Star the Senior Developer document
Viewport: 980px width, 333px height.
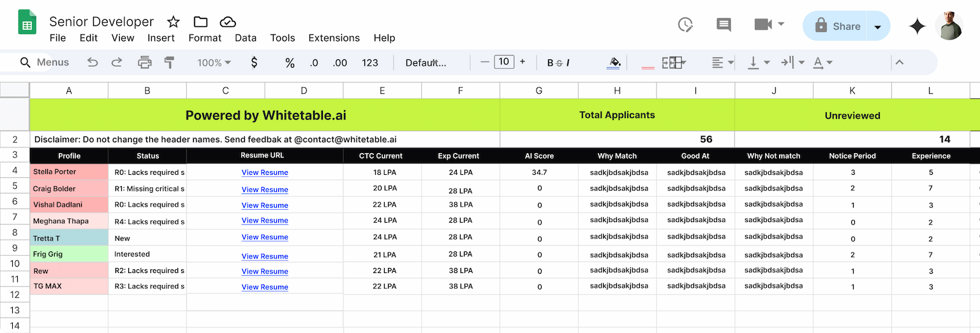coord(174,22)
